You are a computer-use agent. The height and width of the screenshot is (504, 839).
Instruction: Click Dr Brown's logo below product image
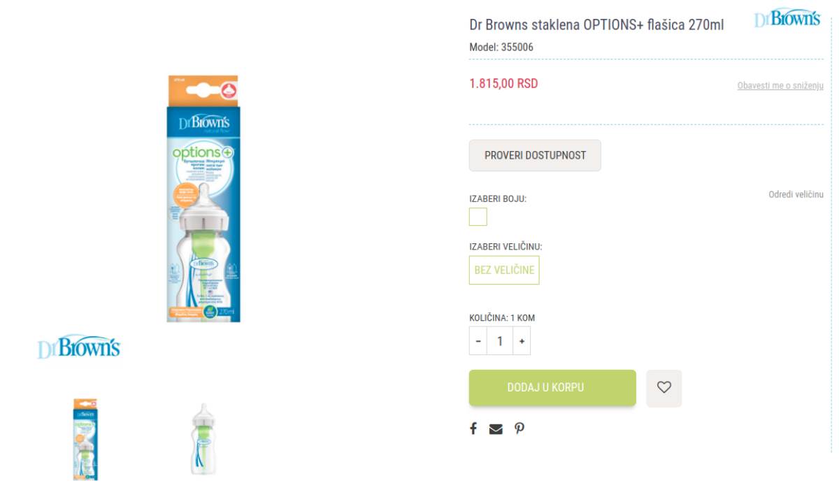79,347
